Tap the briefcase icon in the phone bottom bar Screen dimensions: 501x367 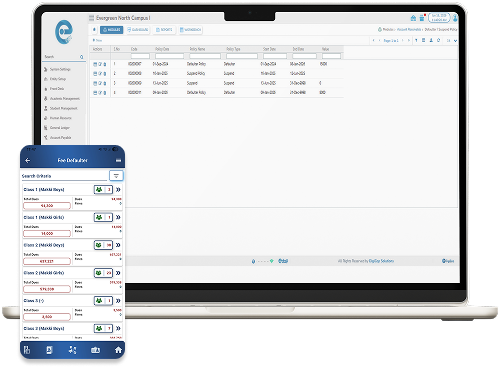click(96, 350)
